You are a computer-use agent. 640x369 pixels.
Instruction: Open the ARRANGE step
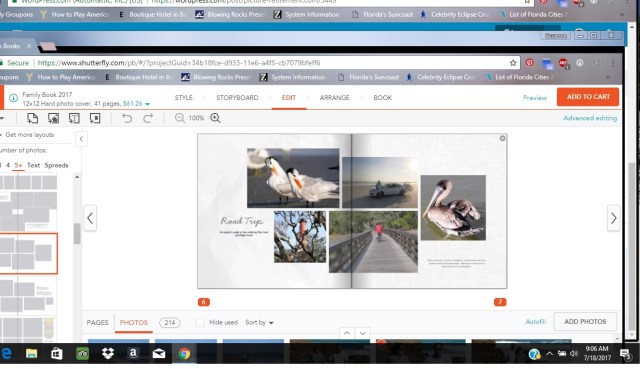[x=335, y=98]
